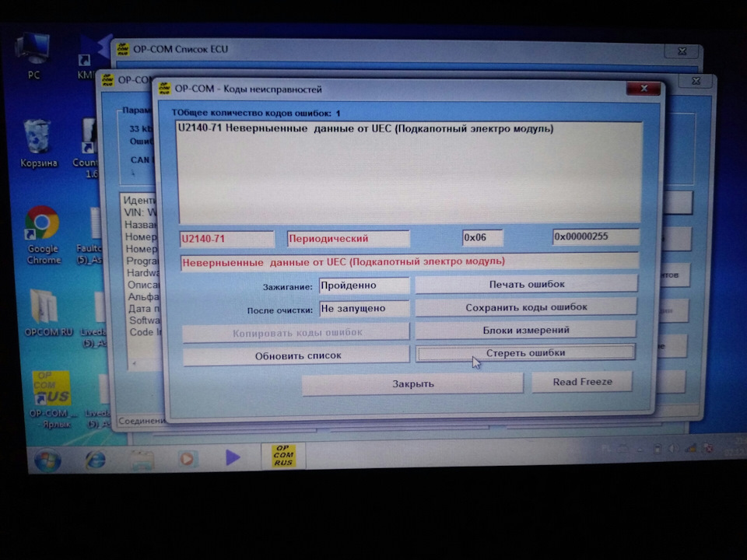Refresh list with Обновить список
Viewport: 747px width, 560px height.
click(x=296, y=355)
